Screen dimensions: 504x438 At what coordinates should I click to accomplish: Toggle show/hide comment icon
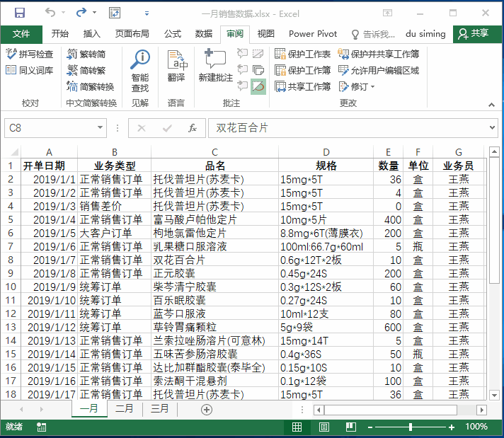point(258,53)
